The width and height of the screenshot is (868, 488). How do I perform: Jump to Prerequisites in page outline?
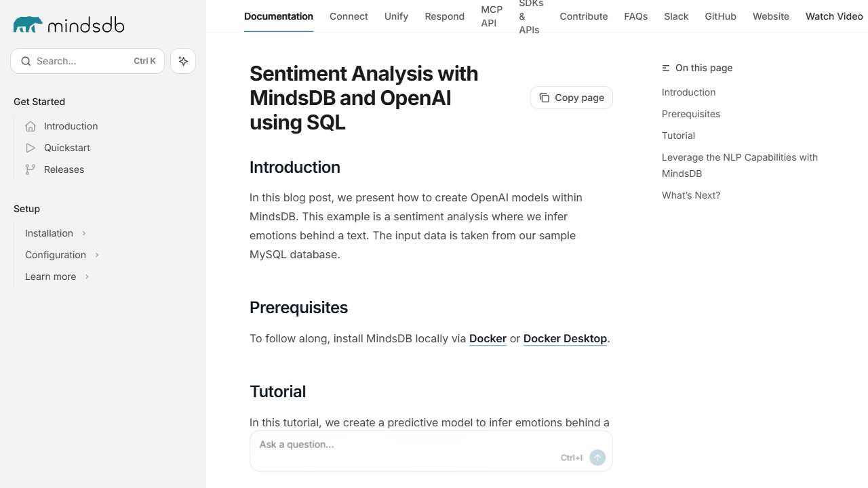pos(690,114)
